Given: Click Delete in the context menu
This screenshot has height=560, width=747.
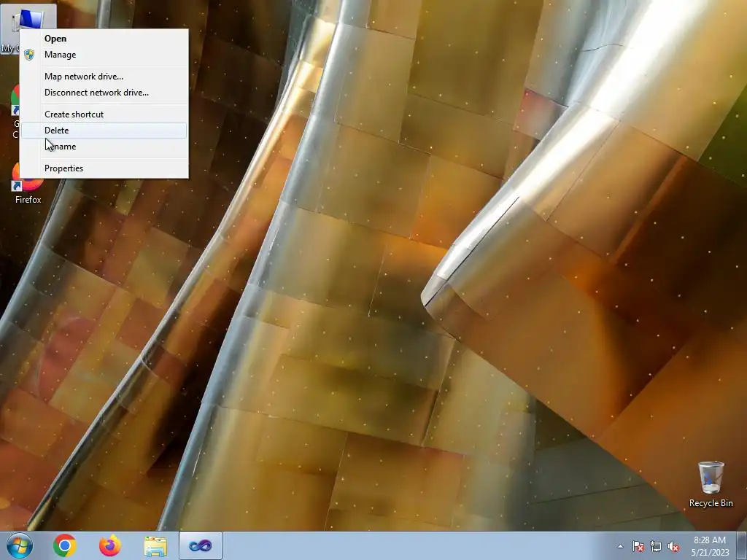Looking at the screenshot, I should point(104,131).
